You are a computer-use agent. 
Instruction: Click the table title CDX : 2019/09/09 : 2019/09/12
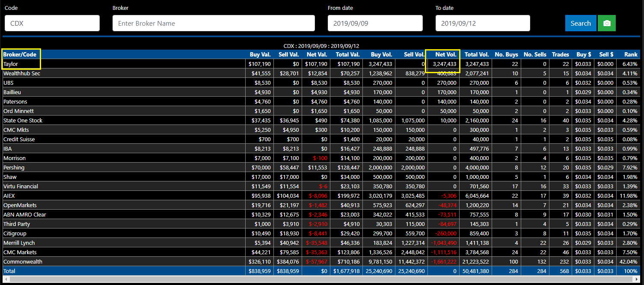321,46
